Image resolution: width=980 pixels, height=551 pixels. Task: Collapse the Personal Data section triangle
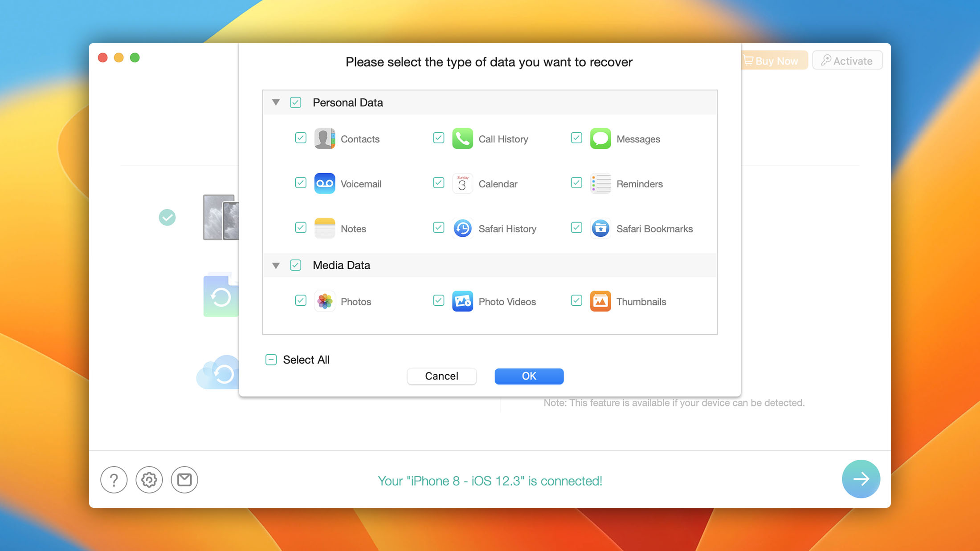(x=276, y=102)
